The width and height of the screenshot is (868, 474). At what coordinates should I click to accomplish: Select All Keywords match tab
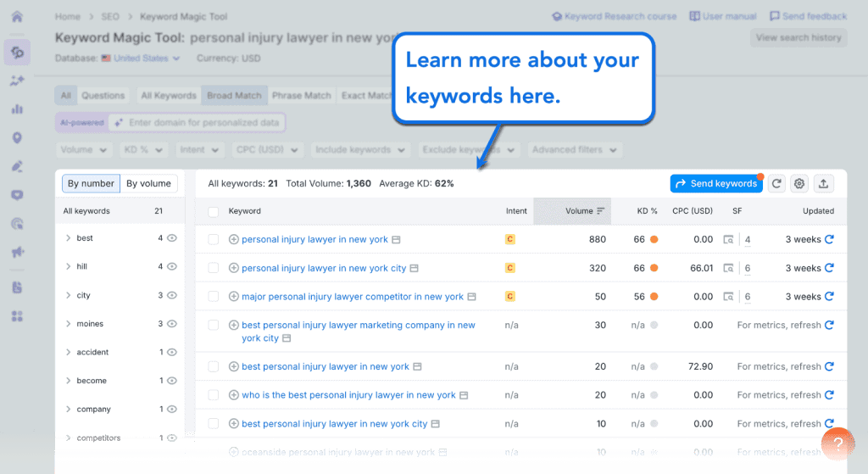point(169,95)
